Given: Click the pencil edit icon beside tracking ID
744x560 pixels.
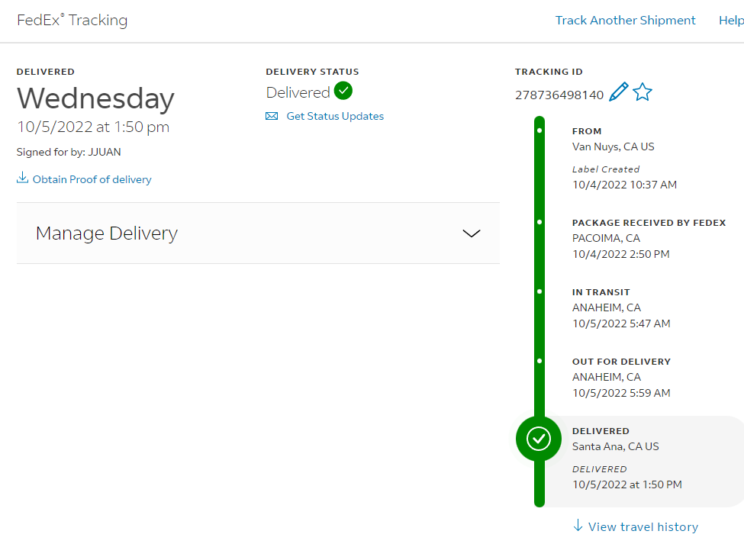Looking at the screenshot, I should click(618, 92).
